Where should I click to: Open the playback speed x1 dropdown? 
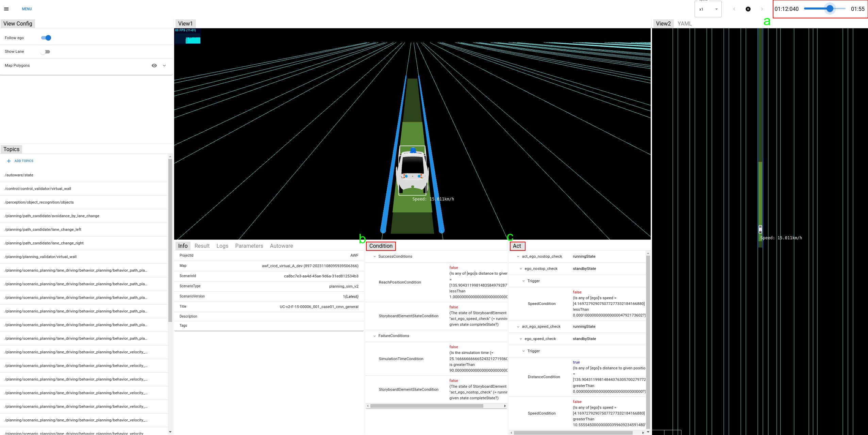(708, 9)
